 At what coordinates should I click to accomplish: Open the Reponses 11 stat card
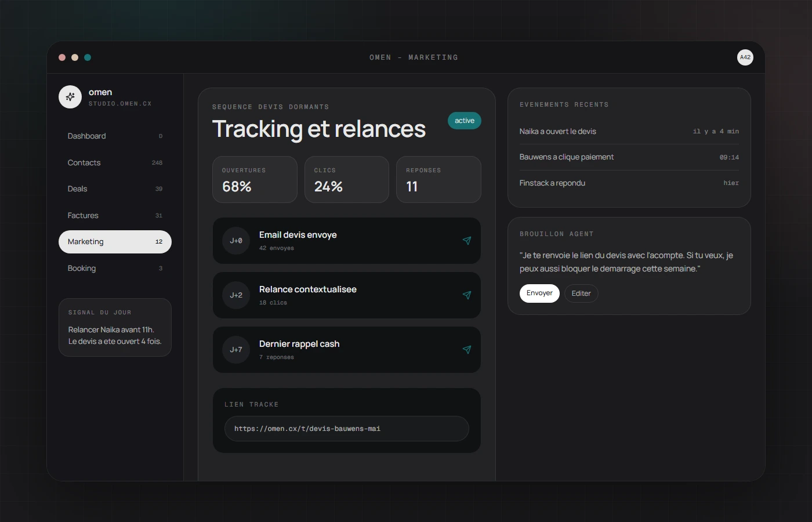(438, 179)
